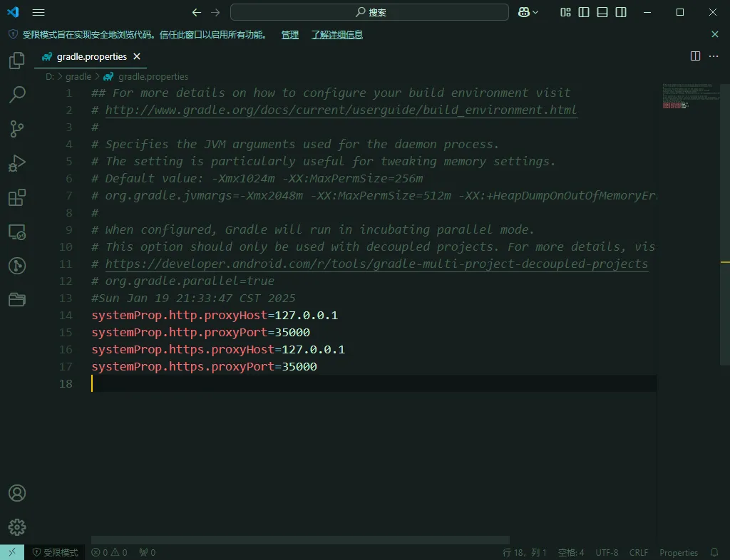Click the split editor icon

pyautogui.click(x=696, y=56)
